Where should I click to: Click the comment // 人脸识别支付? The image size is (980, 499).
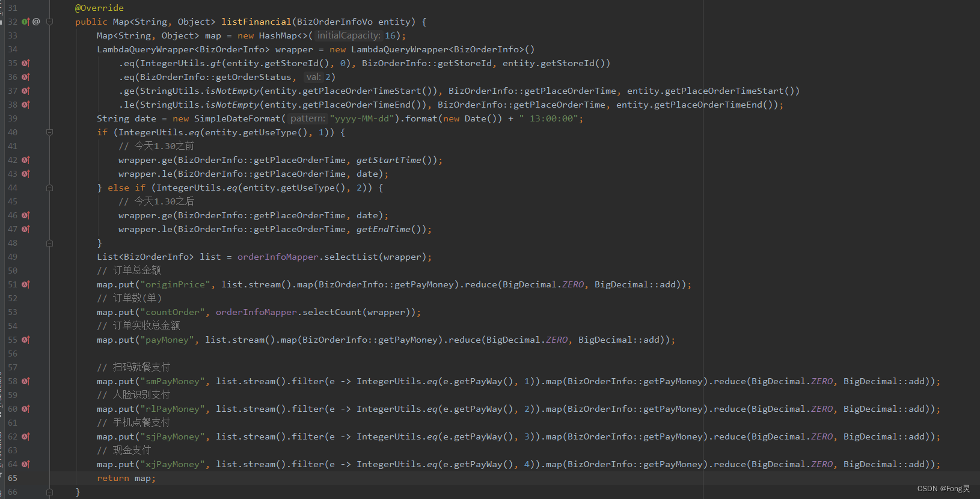[133, 395]
